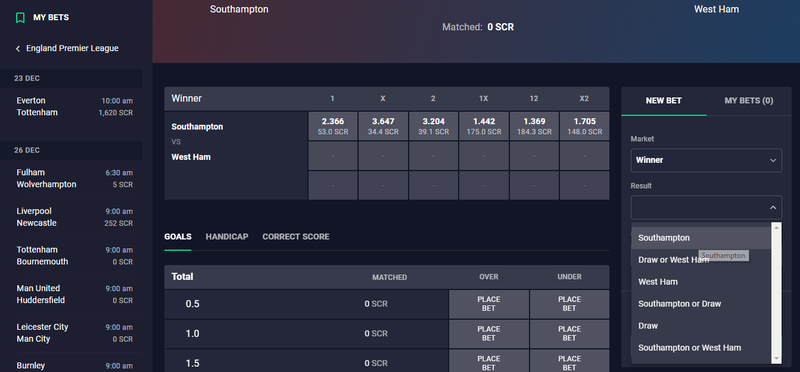Choose Southampton or Draw option
Screen dimensions: 800x372
[x=702, y=304]
